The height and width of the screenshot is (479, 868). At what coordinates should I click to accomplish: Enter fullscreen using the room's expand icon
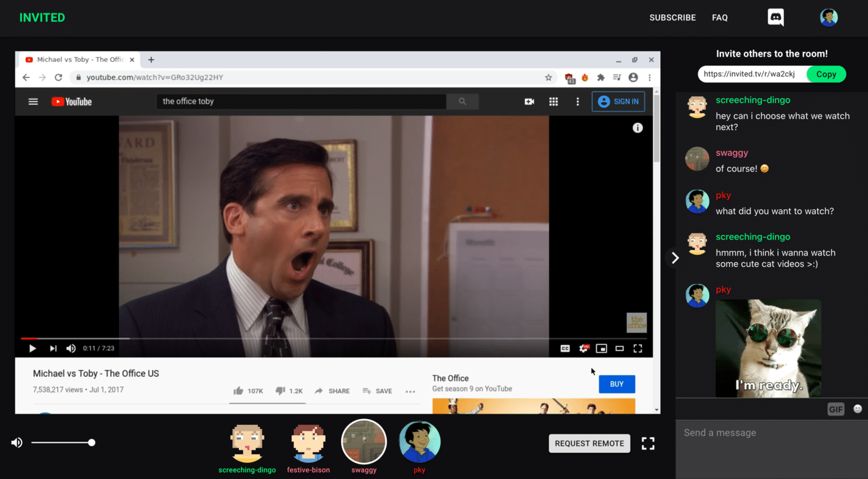coord(648,443)
